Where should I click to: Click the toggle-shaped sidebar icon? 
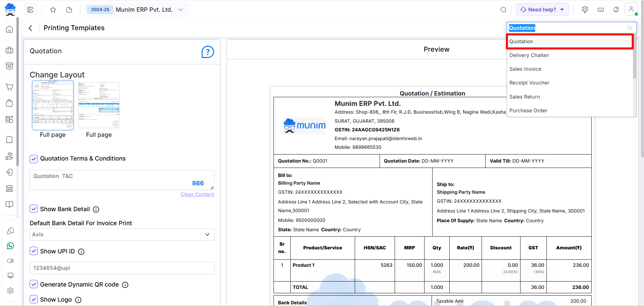(10, 261)
